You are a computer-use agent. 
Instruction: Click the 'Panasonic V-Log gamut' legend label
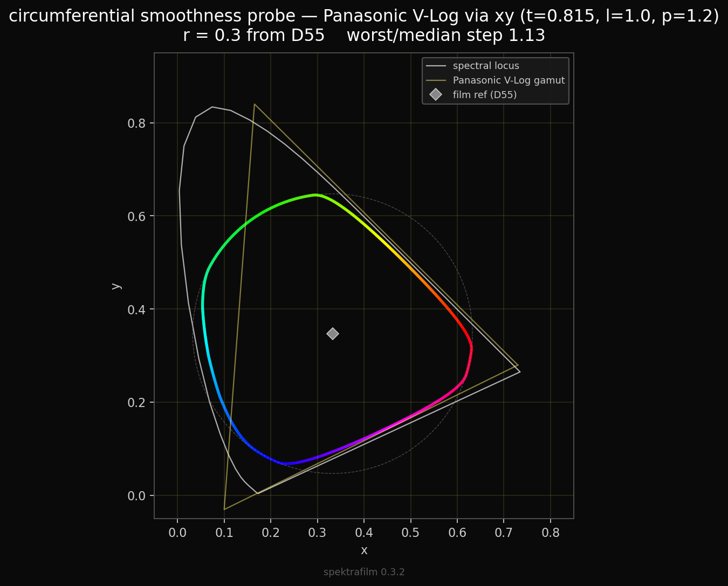509,80
